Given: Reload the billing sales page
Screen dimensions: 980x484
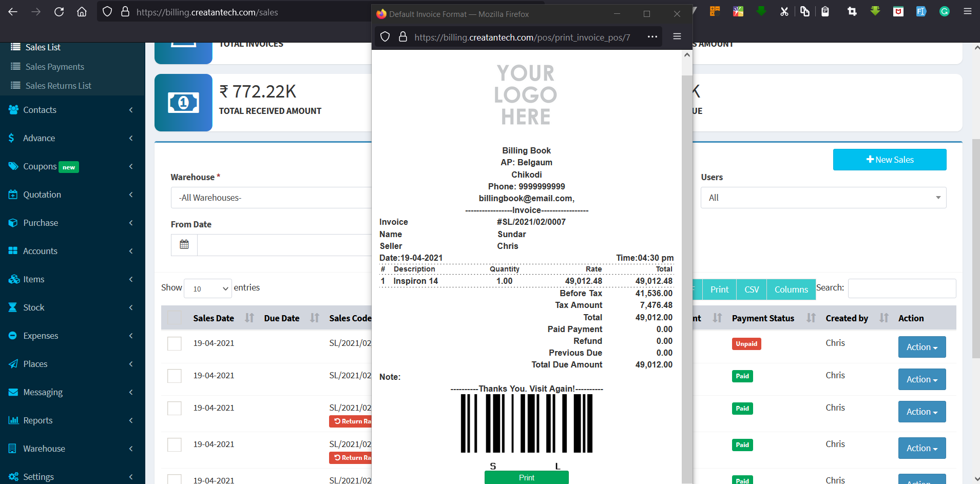Looking at the screenshot, I should [59, 12].
